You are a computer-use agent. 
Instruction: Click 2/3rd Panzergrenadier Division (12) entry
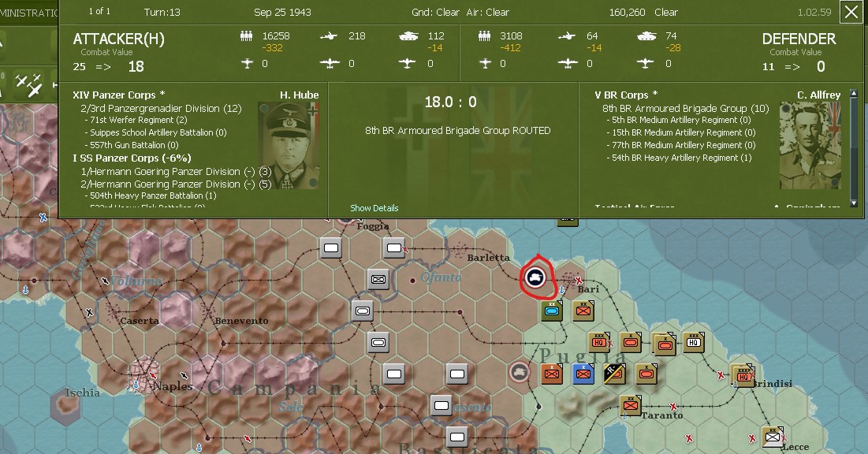pos(161,109)
